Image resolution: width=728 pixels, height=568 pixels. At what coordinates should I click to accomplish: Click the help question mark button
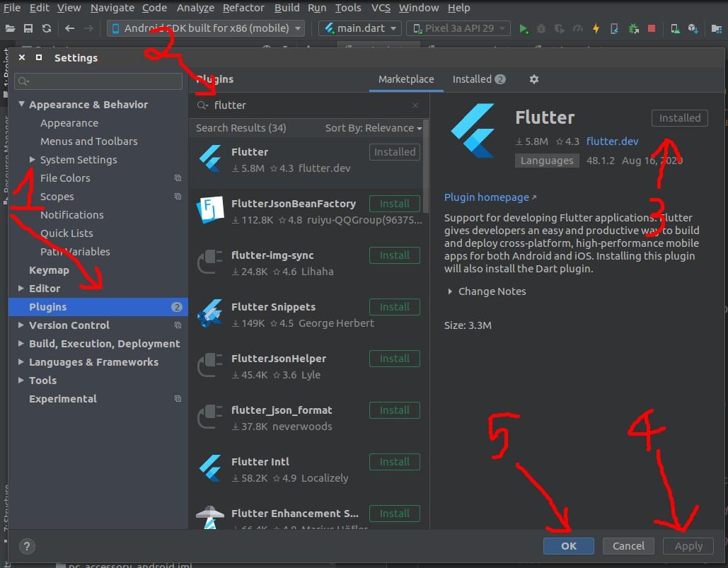pos(27,546)
